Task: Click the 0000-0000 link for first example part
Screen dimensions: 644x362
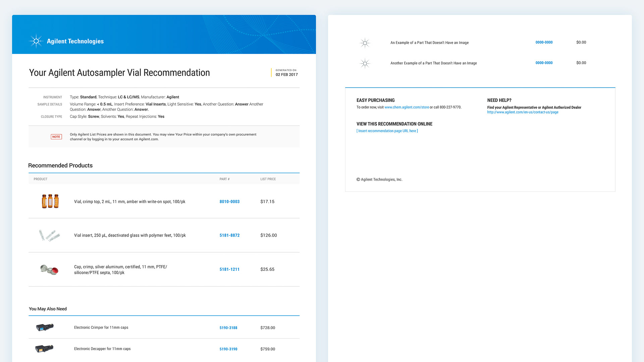Action: tap(544, 43)
